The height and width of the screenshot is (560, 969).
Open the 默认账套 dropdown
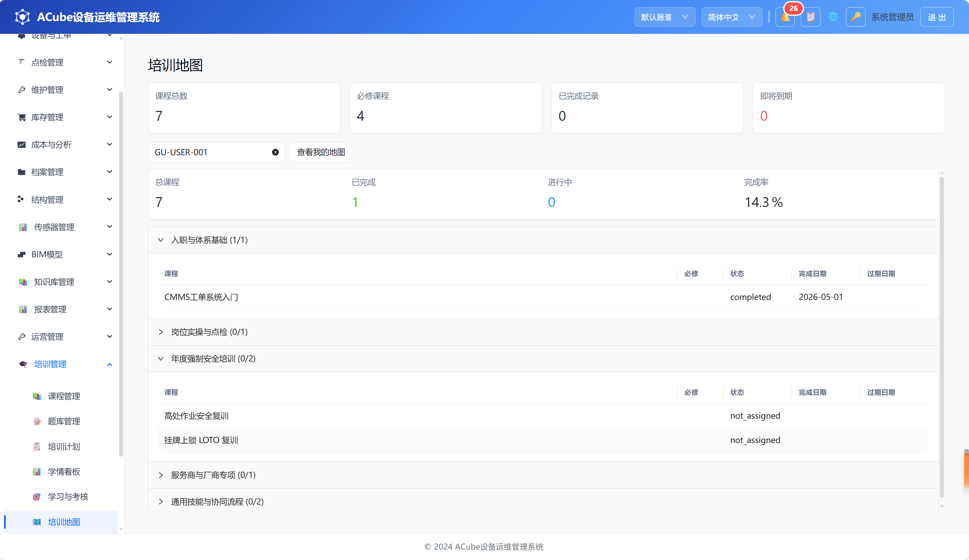click(x=664, y=17)
